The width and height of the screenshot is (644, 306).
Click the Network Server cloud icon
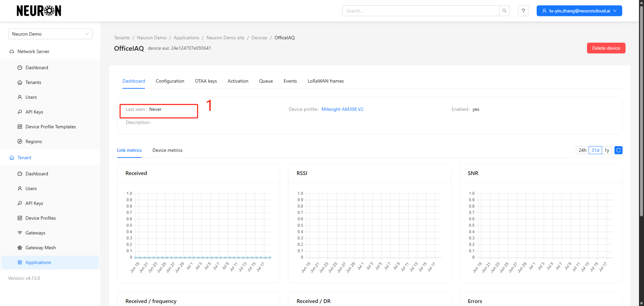(12, 51)
